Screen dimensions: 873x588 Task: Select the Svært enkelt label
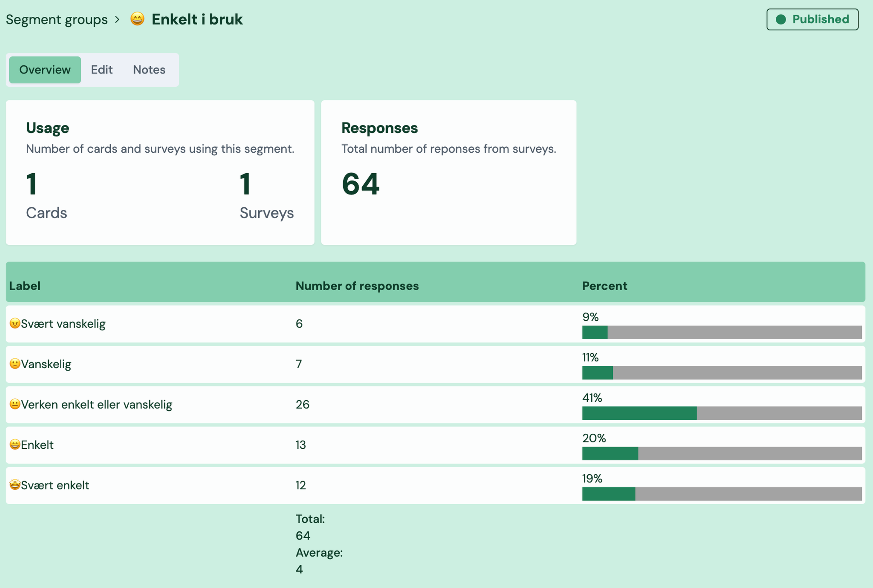[55, 486]
